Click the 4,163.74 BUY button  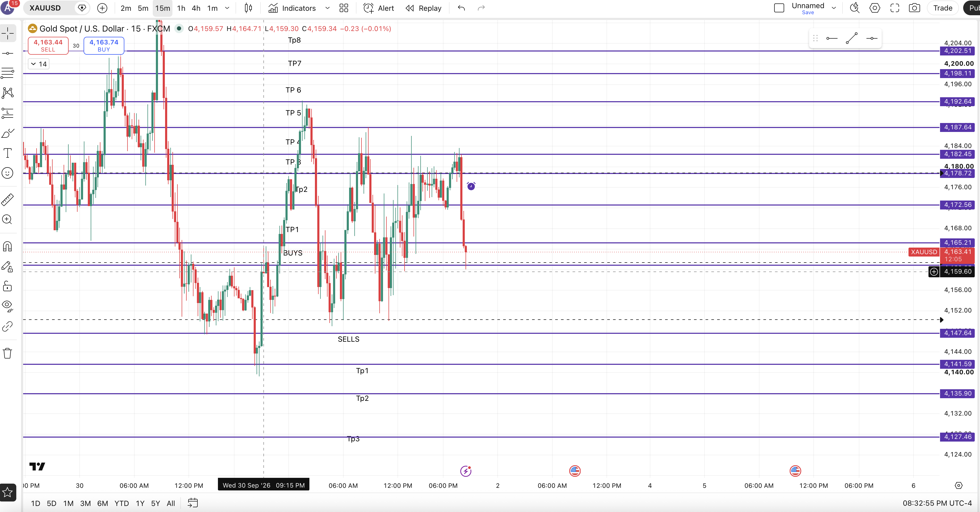(x=104, y=46)
